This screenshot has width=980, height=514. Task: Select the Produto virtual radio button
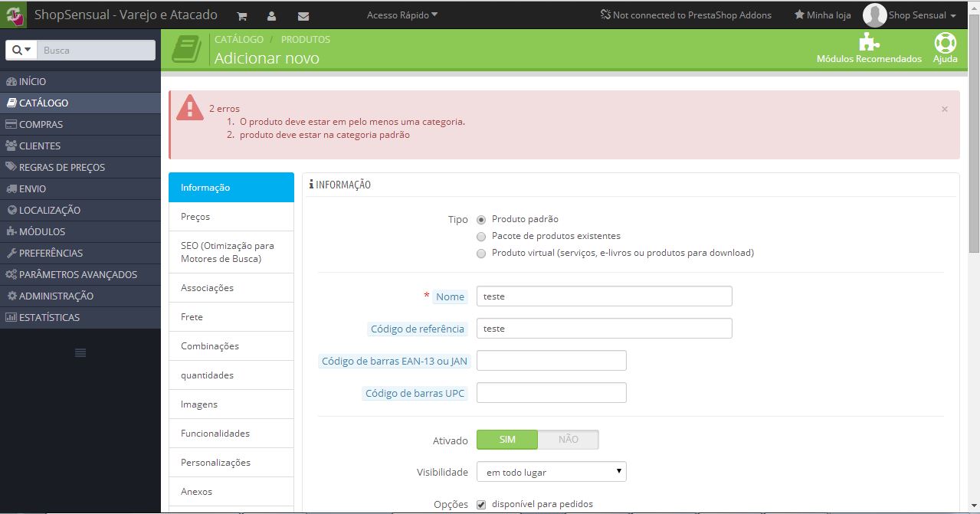481,254
